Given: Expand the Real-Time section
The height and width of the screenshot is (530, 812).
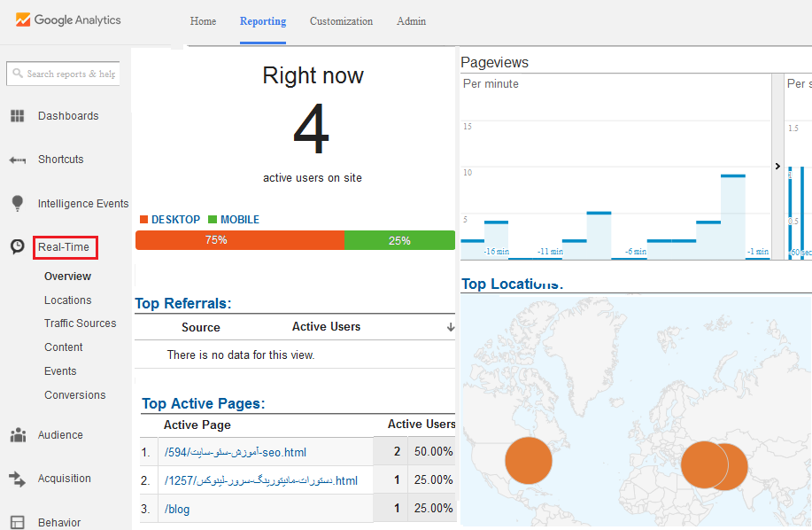Looking at the screenshot, I should pyautogui.click(x=65, y=247).
